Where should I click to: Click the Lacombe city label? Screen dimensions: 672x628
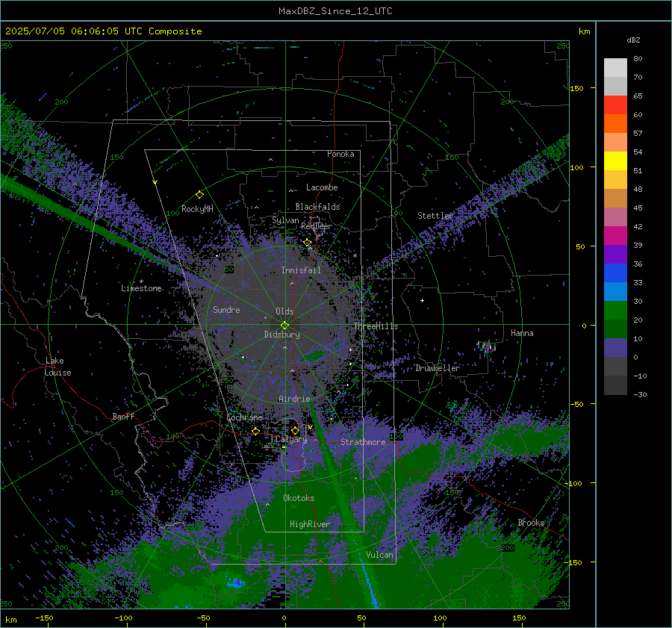point(322,187)
